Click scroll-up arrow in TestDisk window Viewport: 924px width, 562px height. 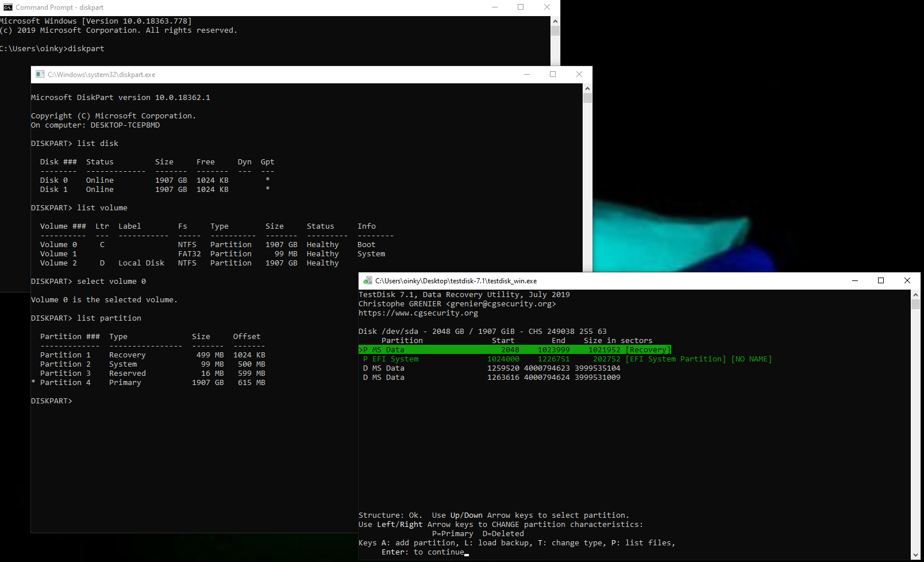[915, 295]
